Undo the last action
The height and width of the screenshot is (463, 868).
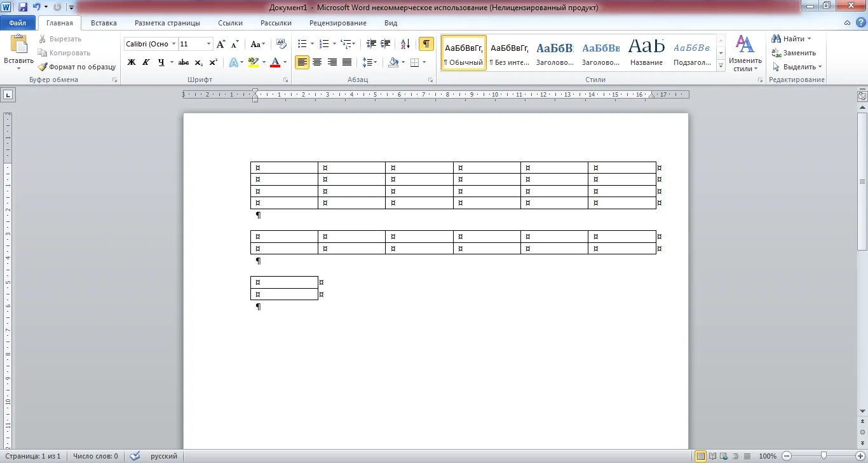click(x=37, y=7)
